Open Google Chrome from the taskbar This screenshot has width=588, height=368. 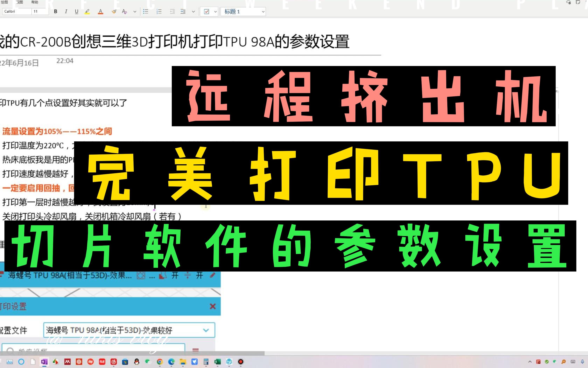[160, 362]
